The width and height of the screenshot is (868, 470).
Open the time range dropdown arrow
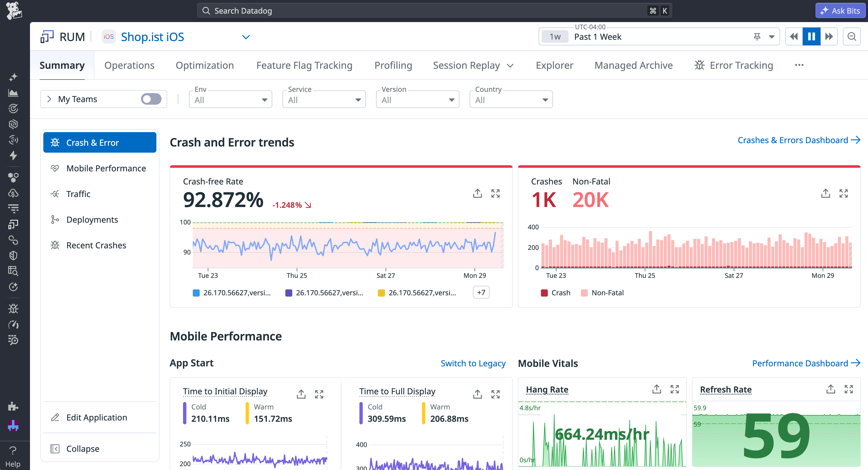(x=772, y=37)
